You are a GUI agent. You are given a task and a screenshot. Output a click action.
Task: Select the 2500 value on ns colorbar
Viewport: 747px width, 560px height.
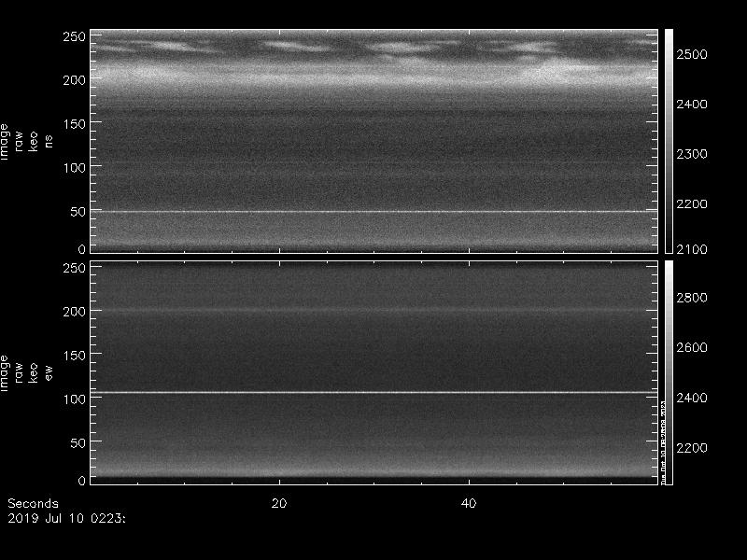692,54
